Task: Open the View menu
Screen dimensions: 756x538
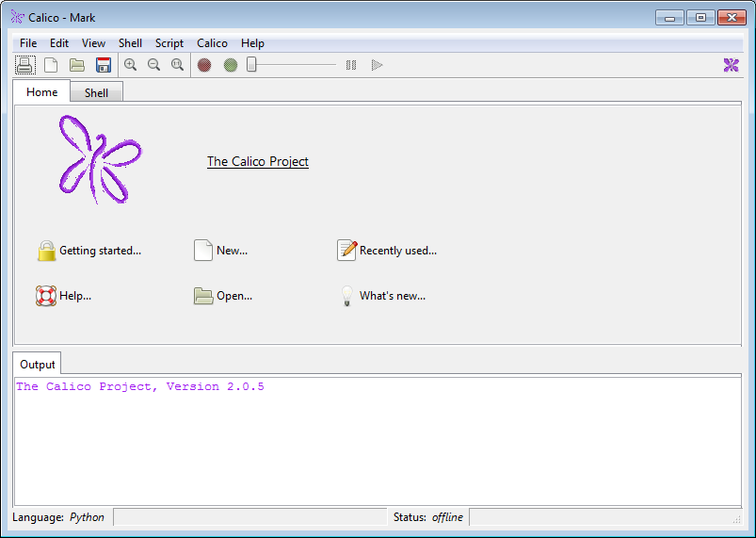Action: tap(93, 43)
